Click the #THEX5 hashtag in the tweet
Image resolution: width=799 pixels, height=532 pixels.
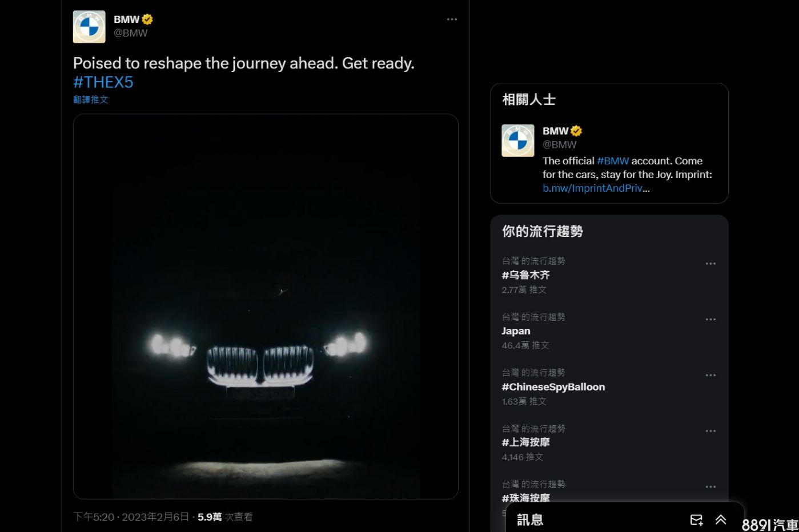103,82
